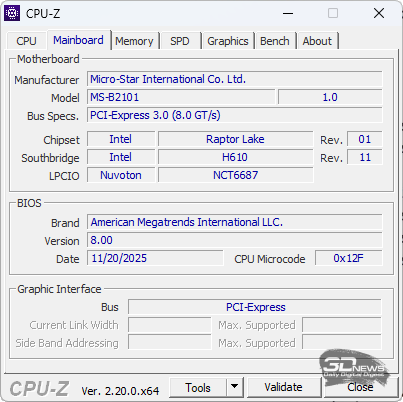
Task: Switch to the CPU tab
Action: [x=26, y=41]
